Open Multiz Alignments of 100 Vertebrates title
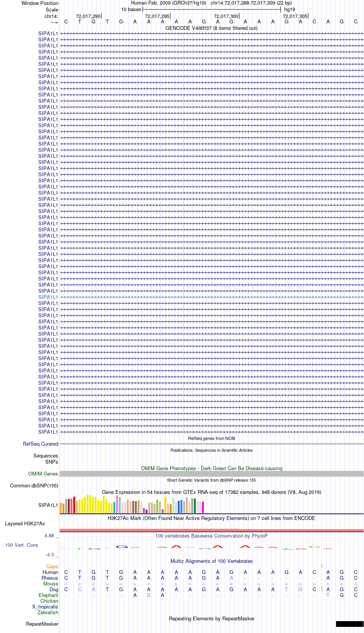 [x=212, y=561]
